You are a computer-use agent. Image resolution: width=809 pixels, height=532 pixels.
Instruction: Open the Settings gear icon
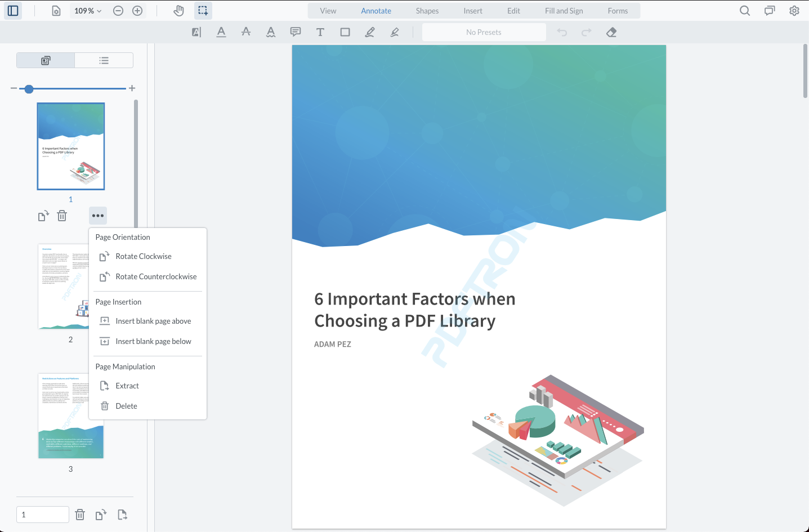click(794, 11)
